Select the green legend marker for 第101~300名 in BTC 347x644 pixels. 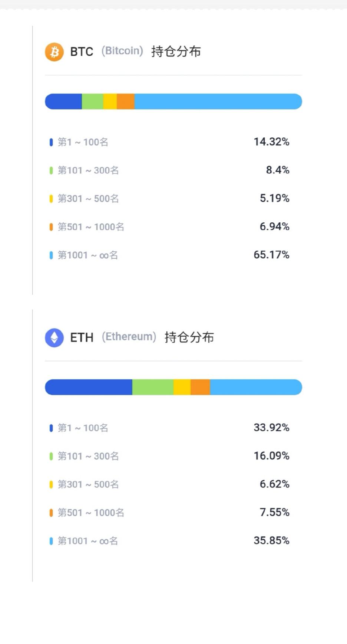51,170
